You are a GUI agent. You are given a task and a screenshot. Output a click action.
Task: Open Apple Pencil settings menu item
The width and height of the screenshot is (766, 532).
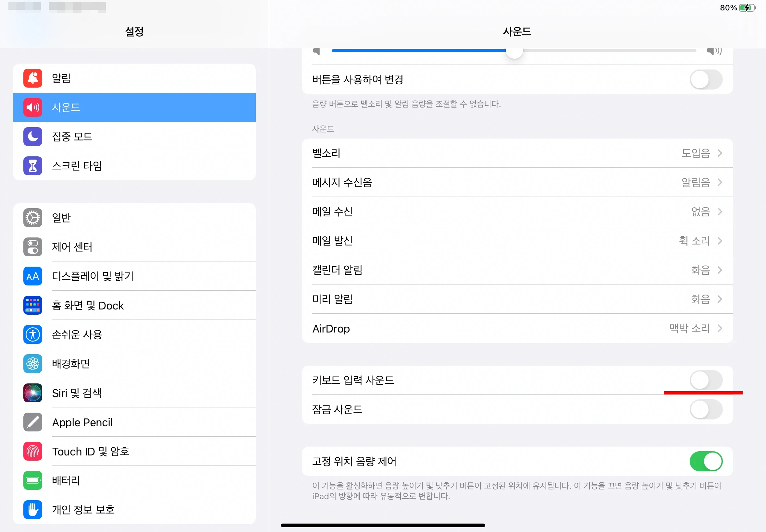point(82,422)
